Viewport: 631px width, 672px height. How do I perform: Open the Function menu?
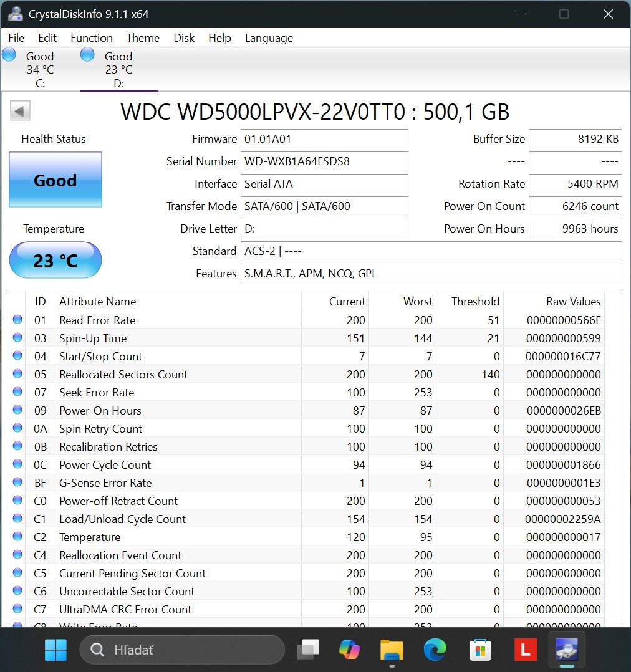pos(92,38)
